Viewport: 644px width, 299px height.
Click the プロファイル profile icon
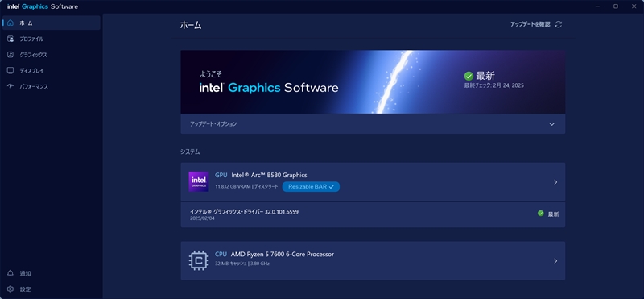pos(10,39)
